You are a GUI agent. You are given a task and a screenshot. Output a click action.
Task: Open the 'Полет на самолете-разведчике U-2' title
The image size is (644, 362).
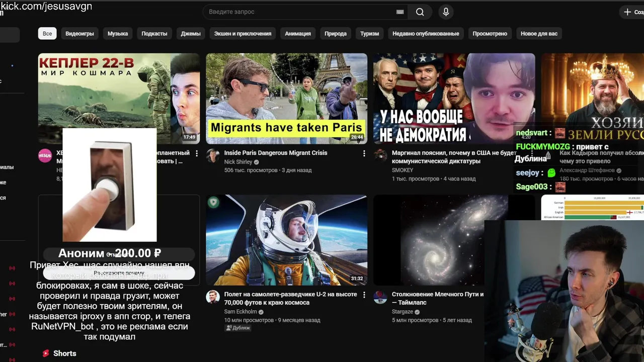tap(291, 299)
